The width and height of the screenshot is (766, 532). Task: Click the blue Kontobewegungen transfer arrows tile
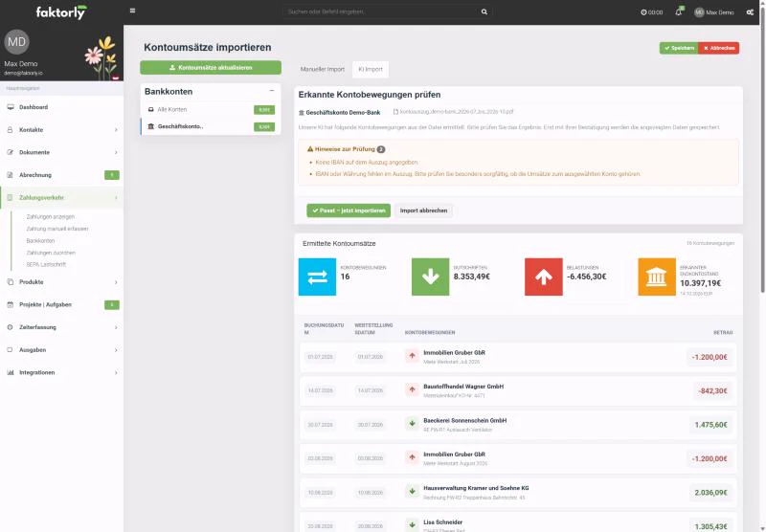(x=317, y=277)
